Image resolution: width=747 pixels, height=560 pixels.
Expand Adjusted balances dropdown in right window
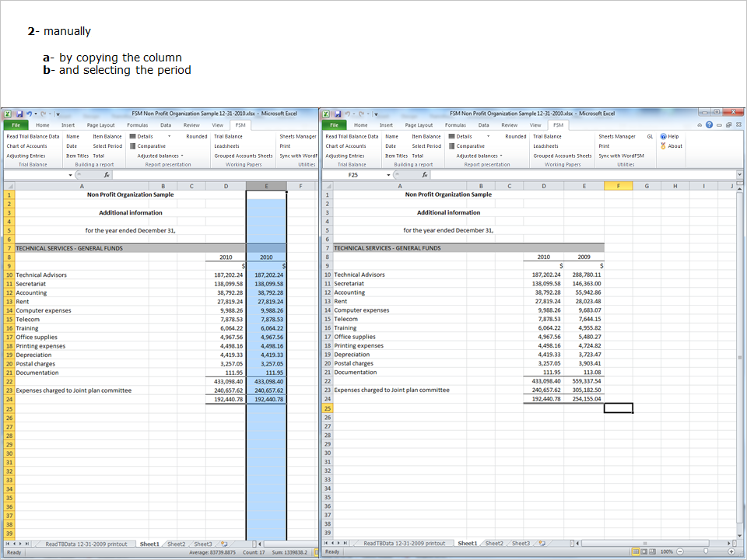[x=501, y=156]
